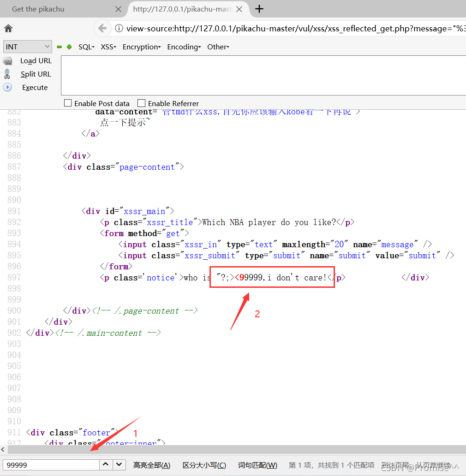Image resolution: width=466 pixels, height=476 pixels.
Task: Open a new browser tab
Action: [259, 9]
